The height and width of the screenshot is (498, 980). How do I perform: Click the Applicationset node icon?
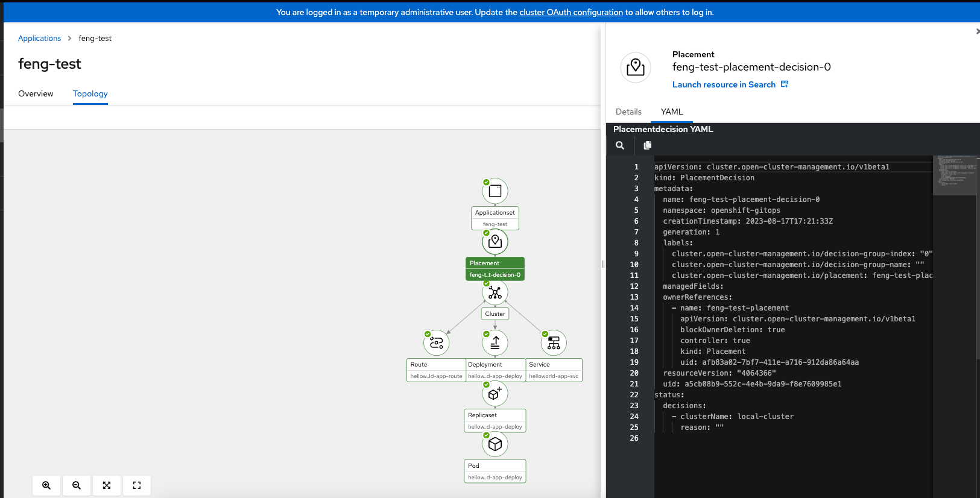(x=495, y=191)
